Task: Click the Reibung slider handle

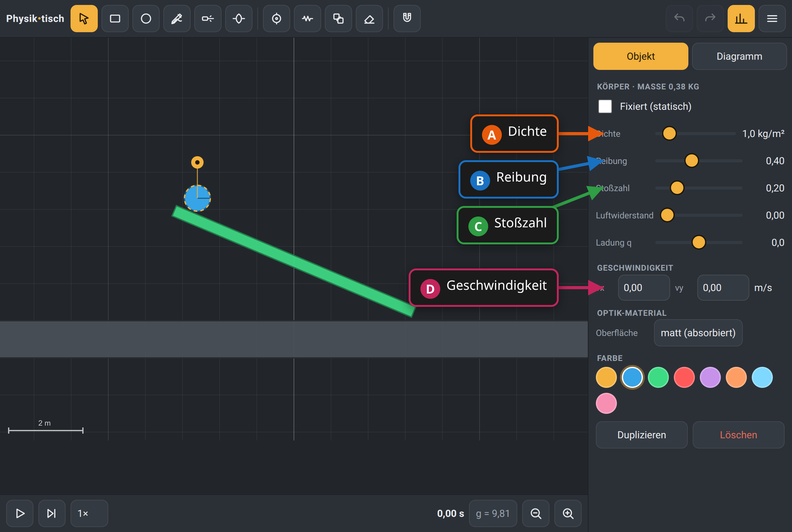Action: 691,161
